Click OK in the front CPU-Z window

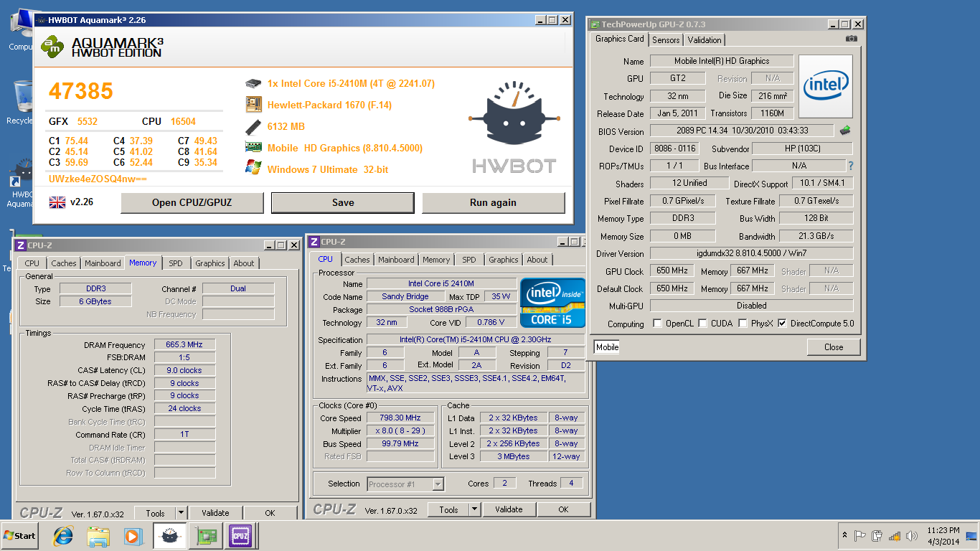coord(563,509)
